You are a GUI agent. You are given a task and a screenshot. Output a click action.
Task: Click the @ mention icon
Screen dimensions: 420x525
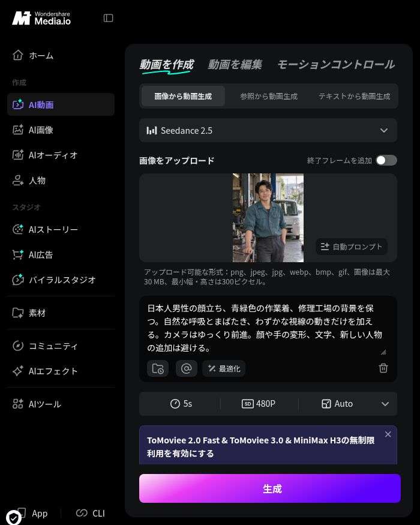[x=186, y=368]
